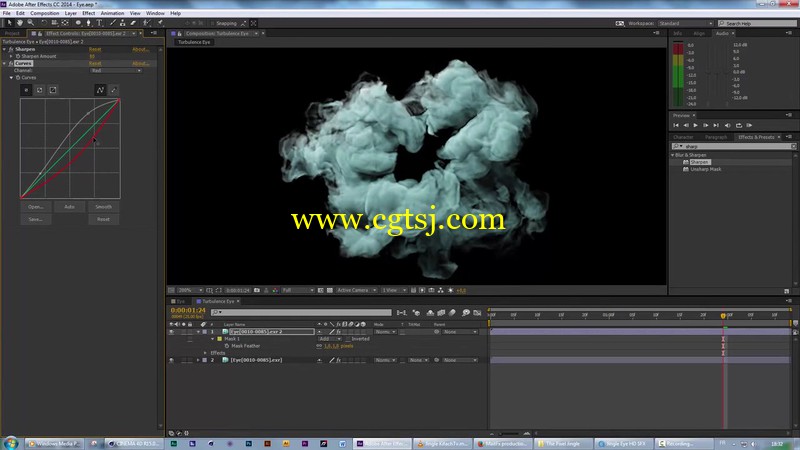800x450 pixels.
Task: Collapse the Blur & Sharpen category
Action: click(673, 155)
